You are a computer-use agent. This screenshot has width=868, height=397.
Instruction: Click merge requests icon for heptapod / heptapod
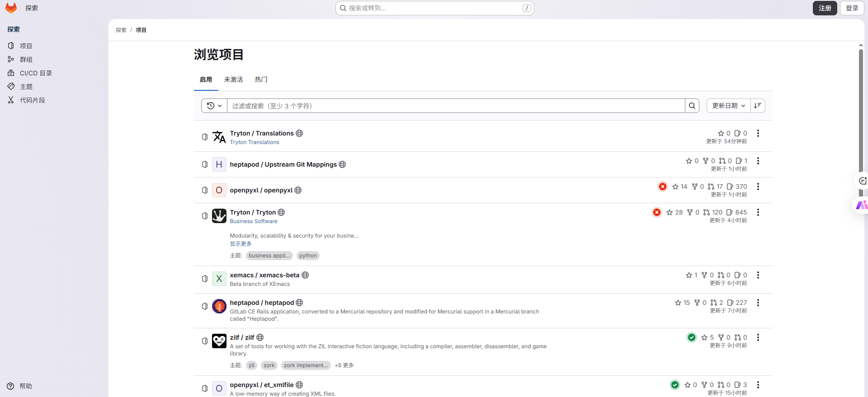click(x=713, y=303)
